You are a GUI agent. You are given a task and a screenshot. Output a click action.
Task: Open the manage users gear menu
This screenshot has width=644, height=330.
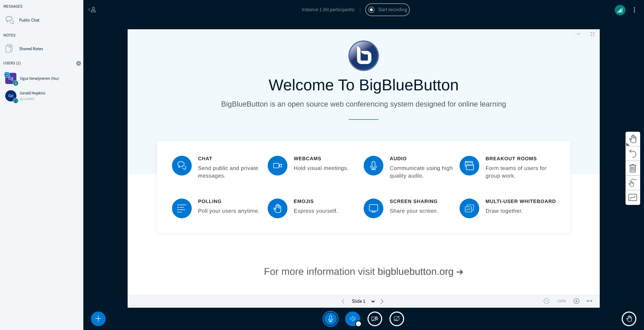[78, 63]
